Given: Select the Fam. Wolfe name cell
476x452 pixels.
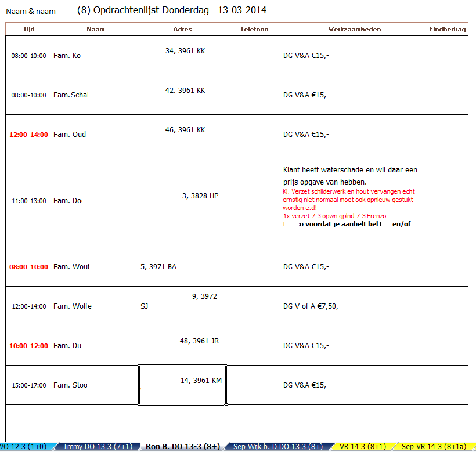Looking at the screenshot, I should tap(95, 306).
